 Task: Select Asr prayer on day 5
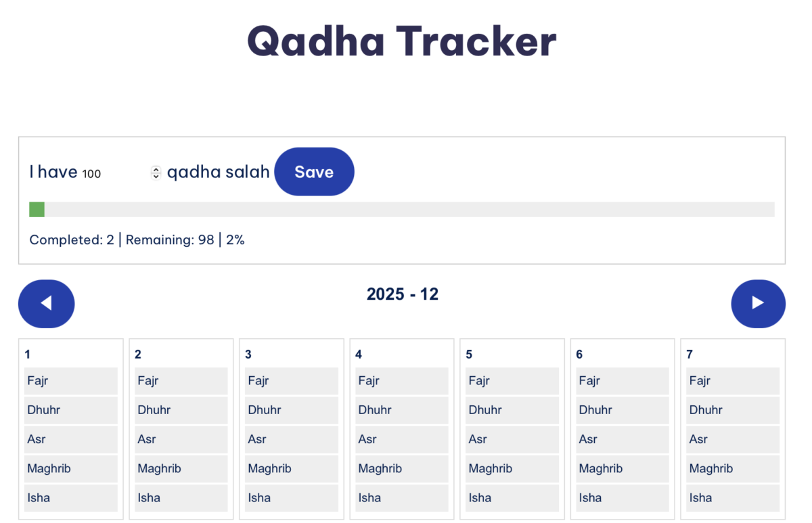(512, 439)
